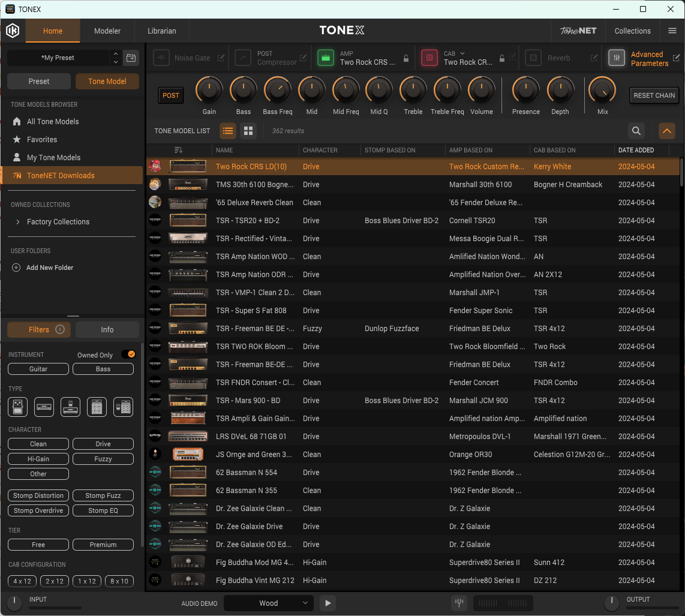
Task: Switch to the Modeler tab
Action: click(107, 31)
